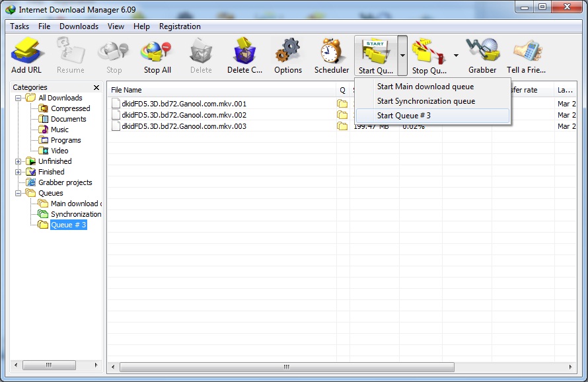Click the download list scrollbar left arrow
588x382 pixels.
(x=113, y=367)
